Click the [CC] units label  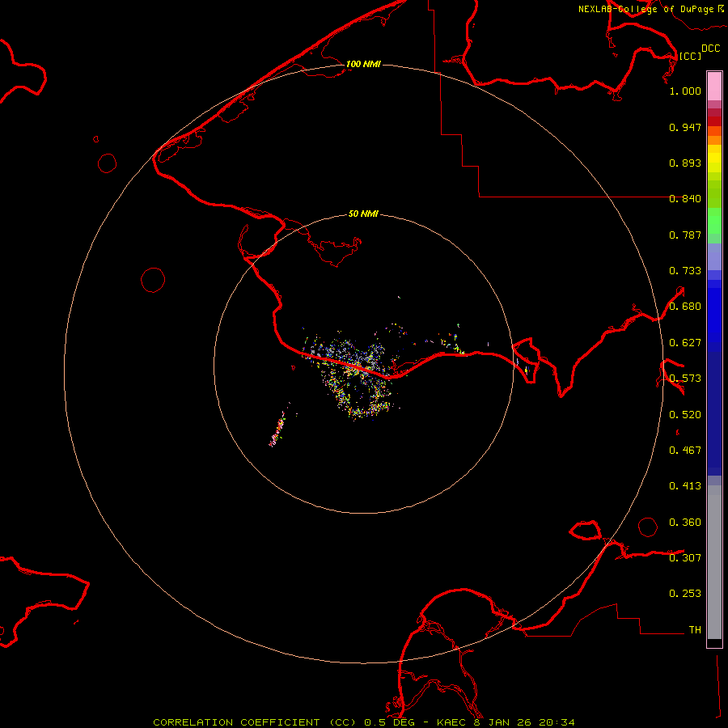(690, 56)
